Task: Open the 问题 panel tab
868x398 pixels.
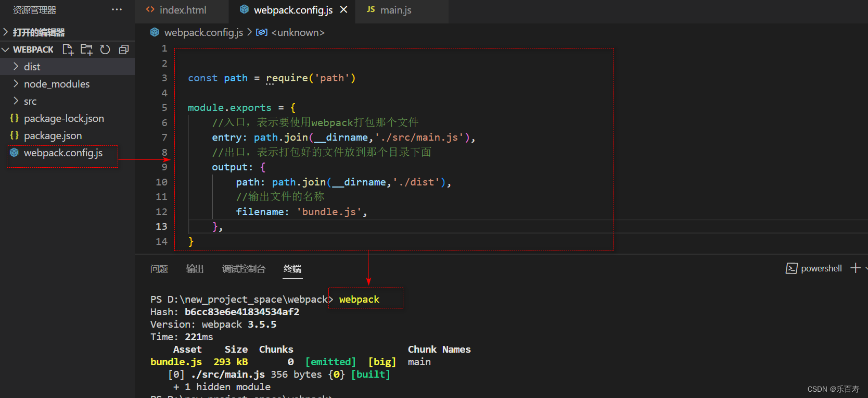Action: [159, 269]
